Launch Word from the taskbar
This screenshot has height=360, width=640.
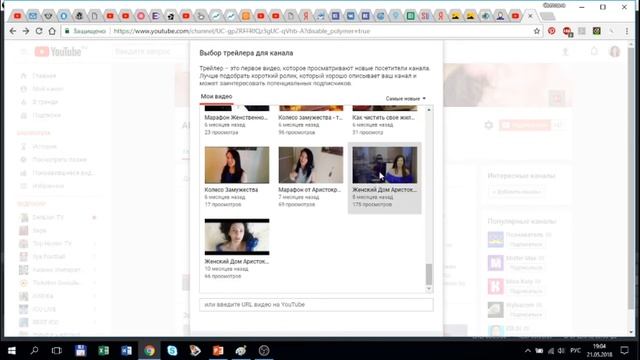(x=126, y=351)
